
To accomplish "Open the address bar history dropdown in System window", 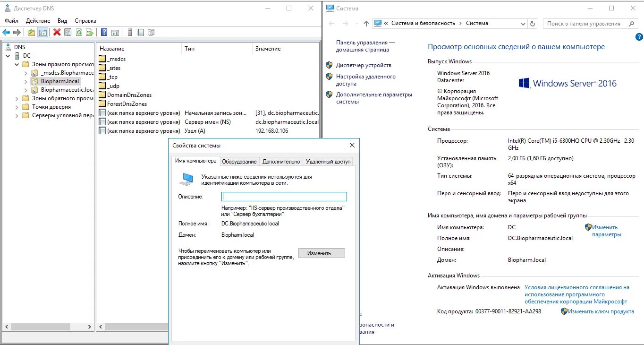I will point(523,23).
